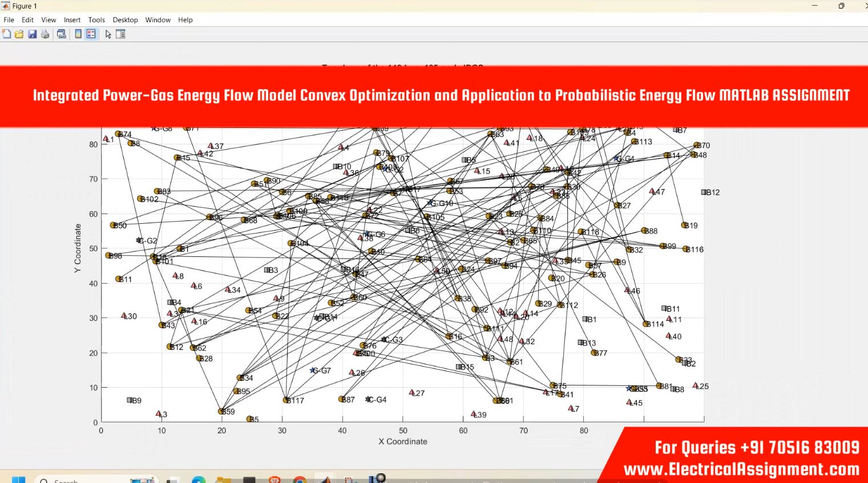Print the figure using the printer icon
This screenshot has width=868, height=483.
pos(45,34)
